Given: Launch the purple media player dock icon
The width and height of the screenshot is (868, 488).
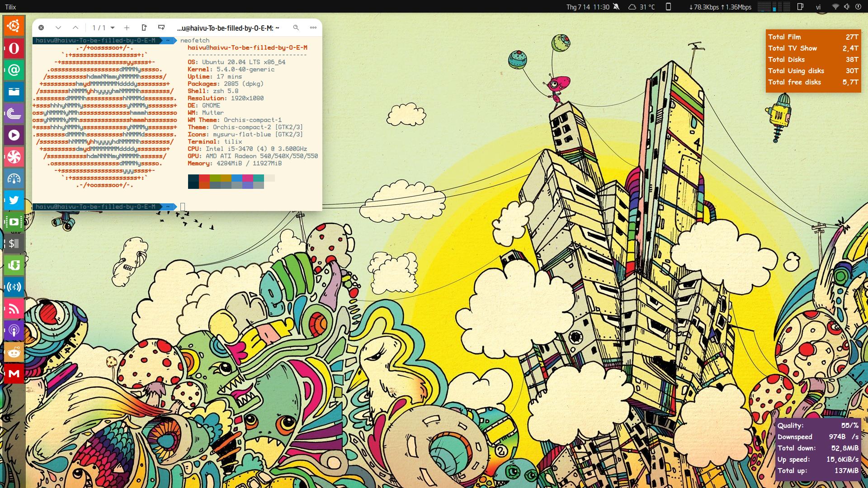Looking at the screenshot, I should (14, 135).
